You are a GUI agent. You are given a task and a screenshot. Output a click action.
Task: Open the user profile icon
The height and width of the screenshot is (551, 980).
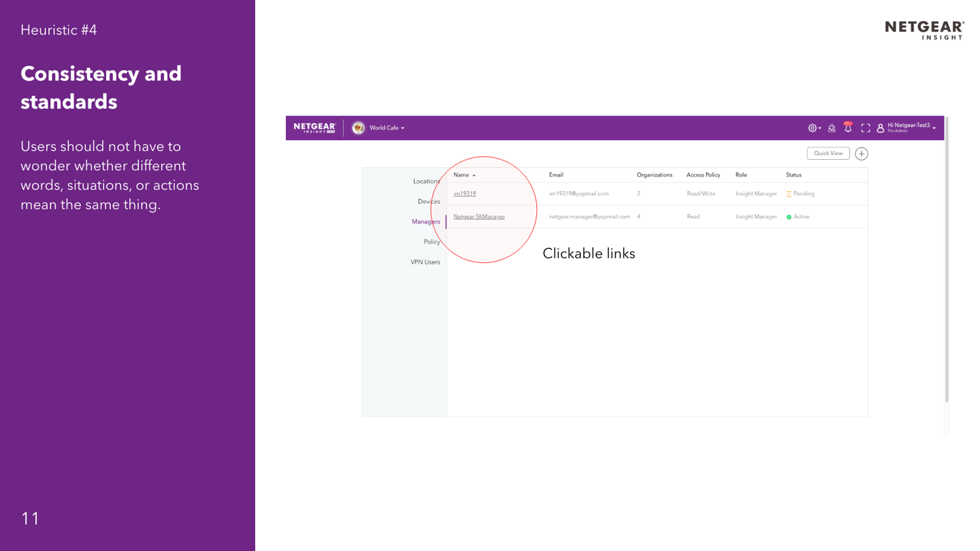[880, 128]
